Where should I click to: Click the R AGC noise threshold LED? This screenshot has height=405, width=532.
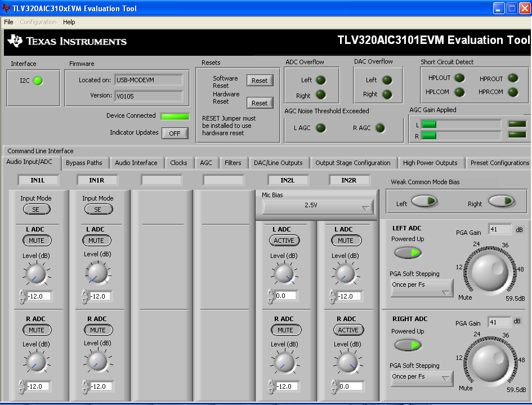tap(380, 128)
